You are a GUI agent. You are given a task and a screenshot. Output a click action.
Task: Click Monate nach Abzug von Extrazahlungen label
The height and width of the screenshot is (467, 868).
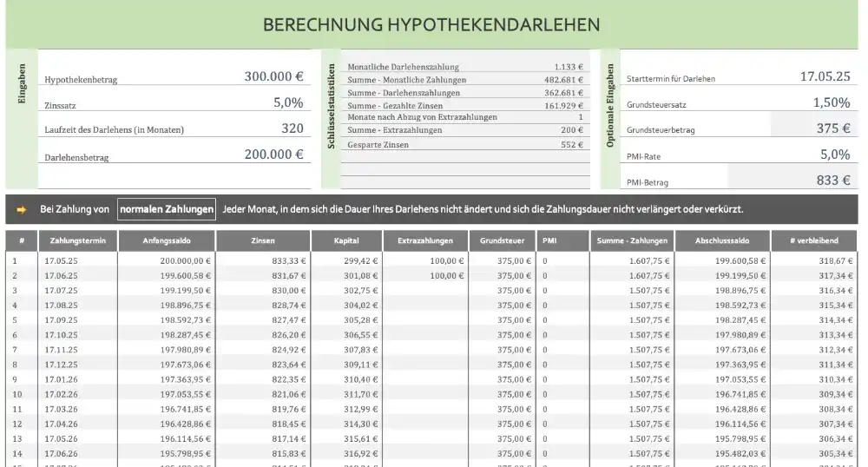423,117
